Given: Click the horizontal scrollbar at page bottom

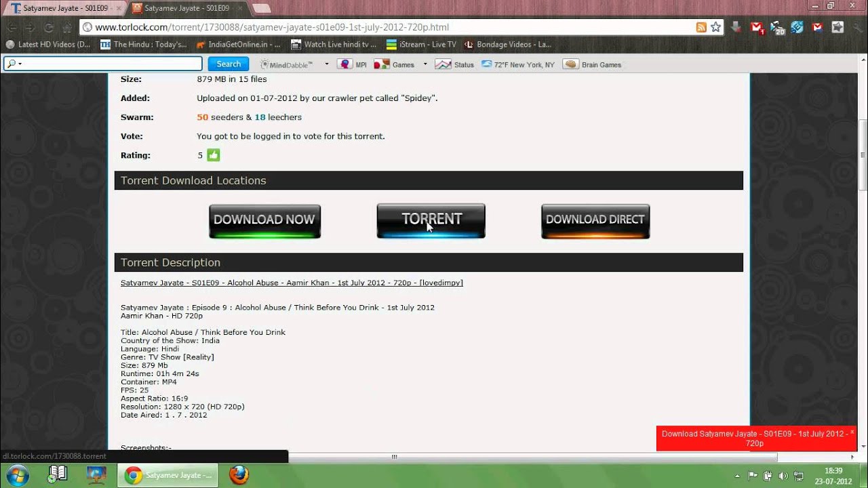Looking at the screenshot, I should coord(394,457).
